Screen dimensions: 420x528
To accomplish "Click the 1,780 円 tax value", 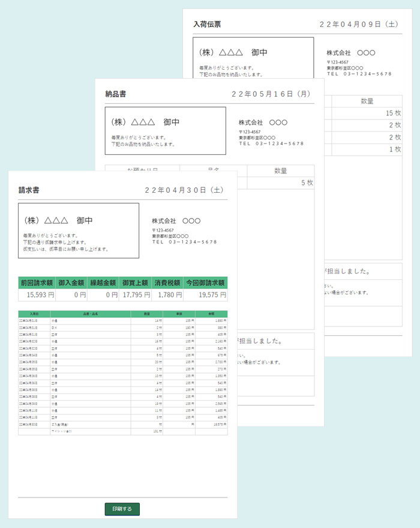I will click(167, 295).
